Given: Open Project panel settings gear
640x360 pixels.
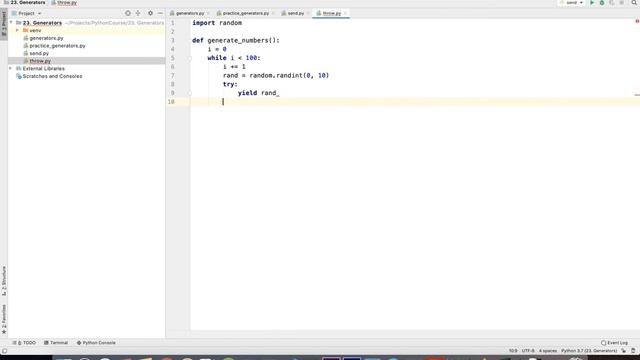Looking at the screenshot, I should pyautogui.click(x=150, y=13).
